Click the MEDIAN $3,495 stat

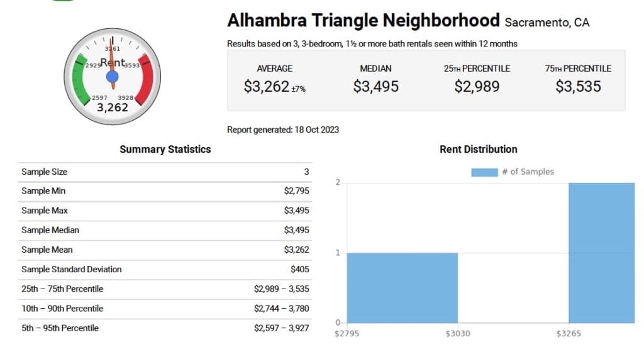point(375,79)
